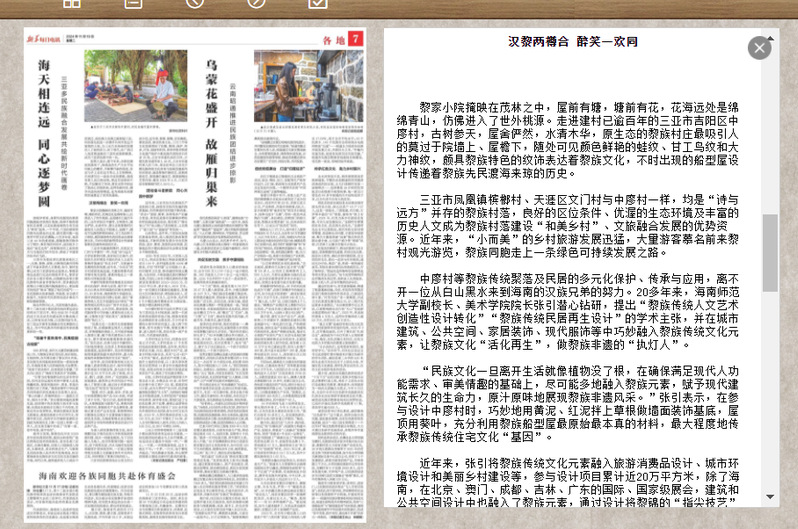Screen dimensions: 798x529
Task: Click the page list icon in toolbar
Action: (133, 3)
